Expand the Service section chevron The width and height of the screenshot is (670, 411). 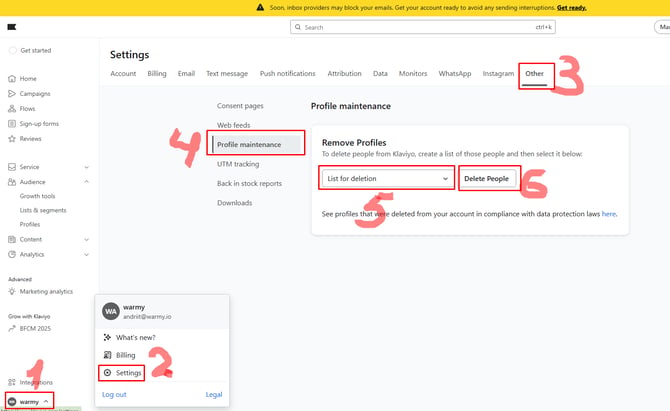(x=87, y=167)
